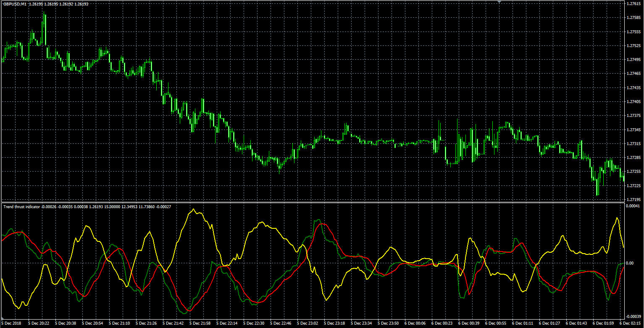Select the yellow indicator line at its highest peak
This screenshot has height=328, width=644.
(x=193, y=209)
